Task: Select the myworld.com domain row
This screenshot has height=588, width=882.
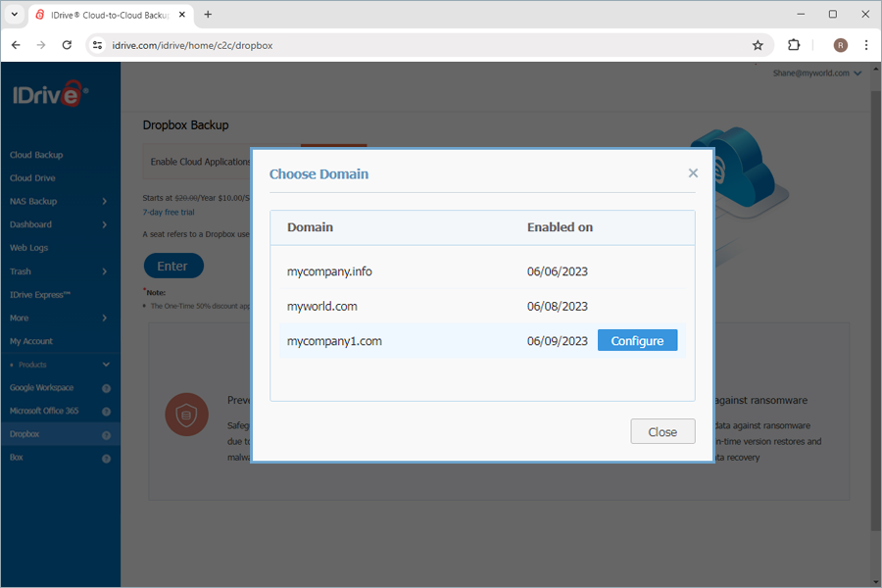Action: pyautogui.click(x=482, y=306)
